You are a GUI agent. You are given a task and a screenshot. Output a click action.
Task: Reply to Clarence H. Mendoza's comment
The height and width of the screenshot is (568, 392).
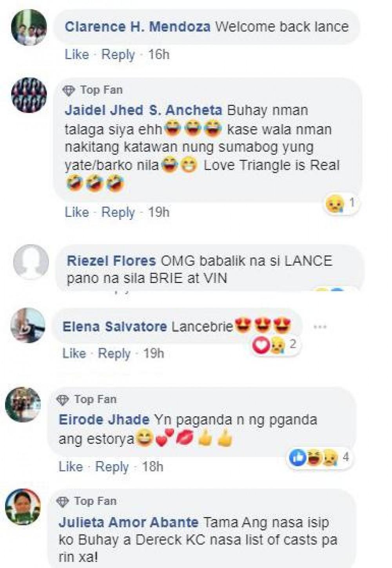pyautogui.click(x=118, y=54)
